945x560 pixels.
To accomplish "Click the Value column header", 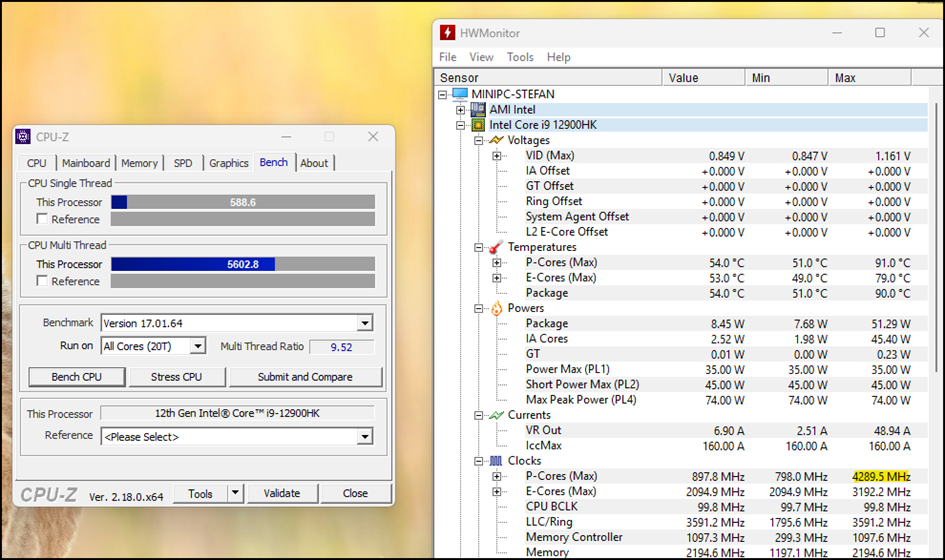I will pyautogui.click(x=703, y=77).
